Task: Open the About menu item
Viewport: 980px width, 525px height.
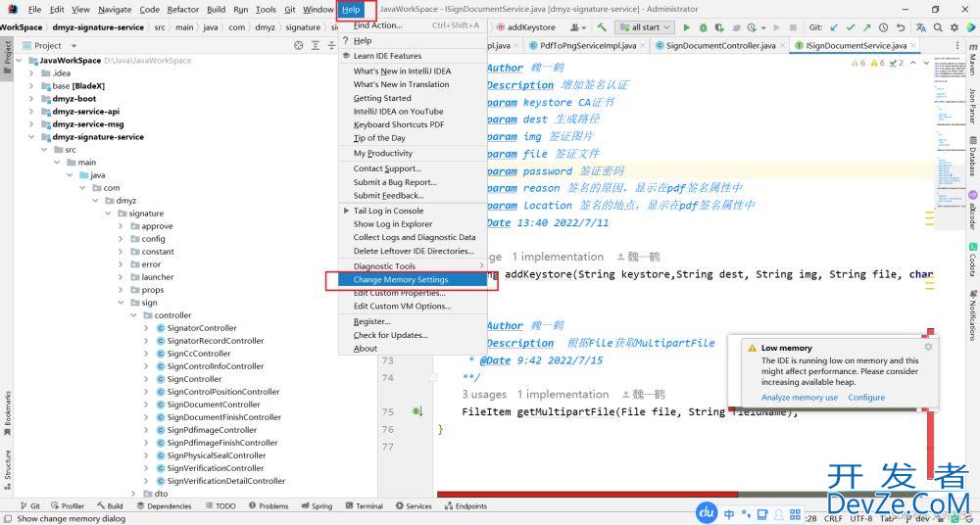Action: (413, 349)
